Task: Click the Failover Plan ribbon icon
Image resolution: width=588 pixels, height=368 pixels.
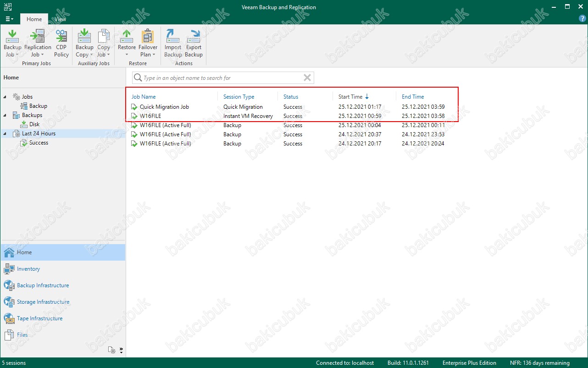Action: 148,36
